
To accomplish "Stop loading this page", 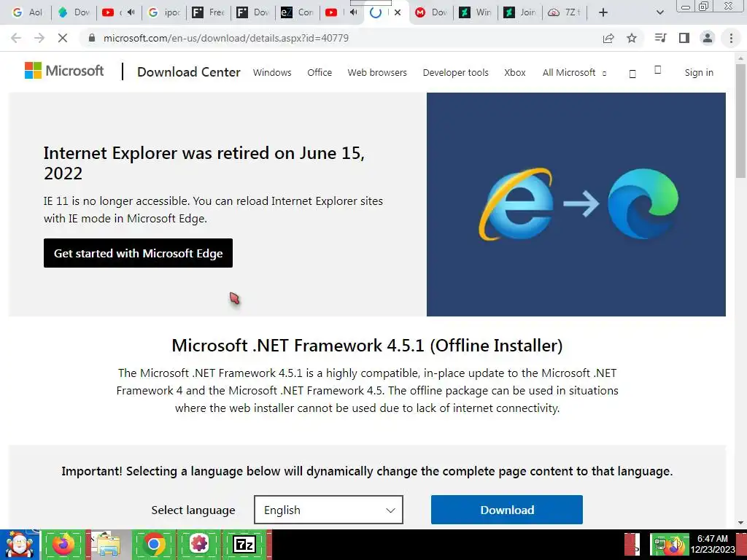I will point(63,38).
